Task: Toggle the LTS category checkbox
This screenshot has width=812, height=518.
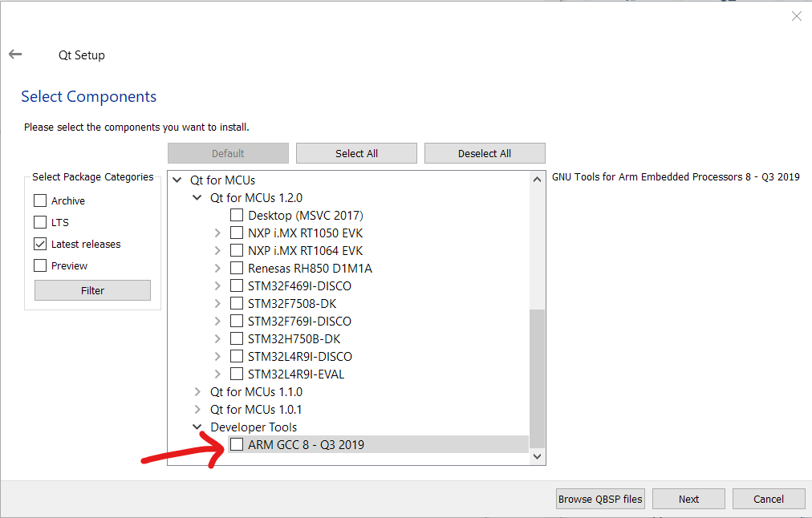Action: [40, 222]
